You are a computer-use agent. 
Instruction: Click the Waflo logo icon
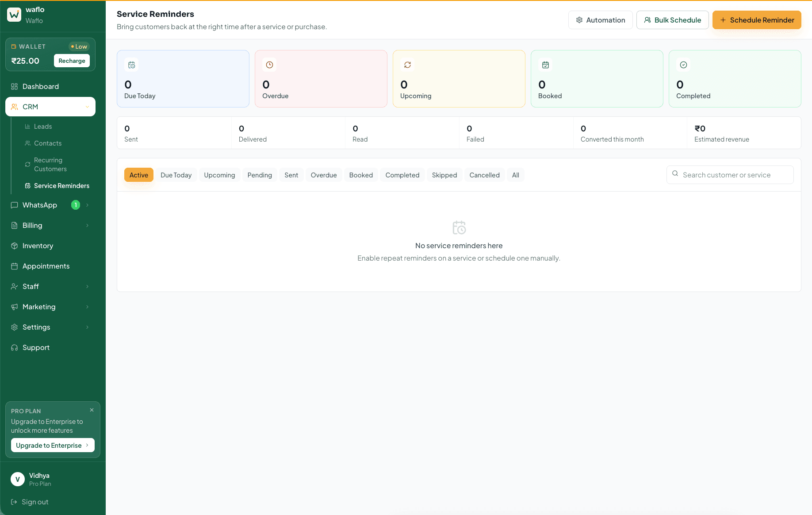tap(14, 15)
